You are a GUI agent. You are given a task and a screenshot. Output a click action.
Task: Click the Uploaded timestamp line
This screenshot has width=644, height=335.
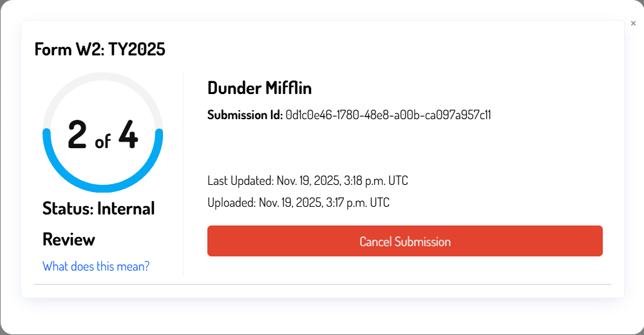coord(298,202)
